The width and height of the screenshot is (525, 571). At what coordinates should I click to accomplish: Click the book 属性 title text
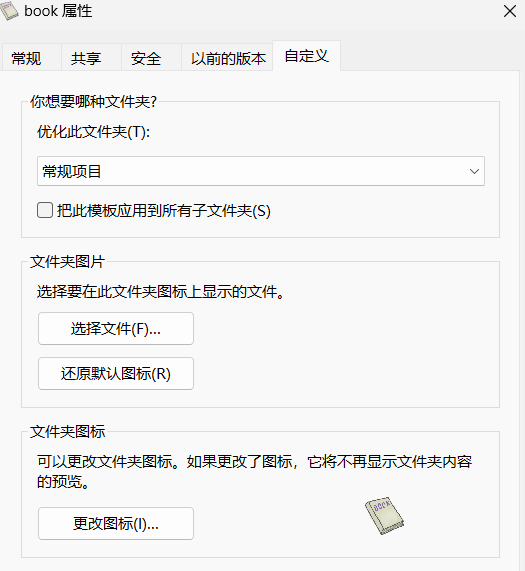coord(58,11)
